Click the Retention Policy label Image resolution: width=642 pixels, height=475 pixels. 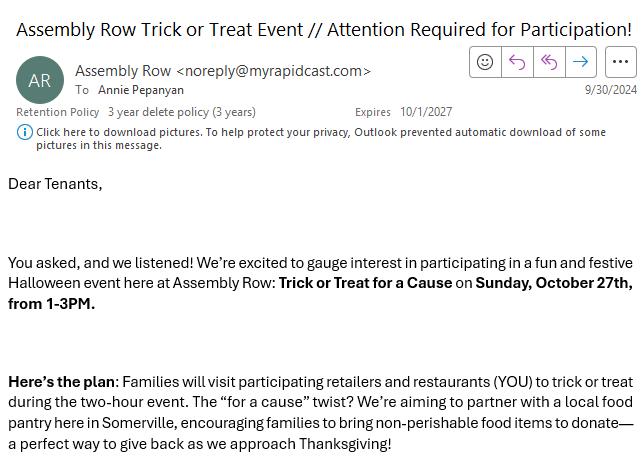coord(57,112)
